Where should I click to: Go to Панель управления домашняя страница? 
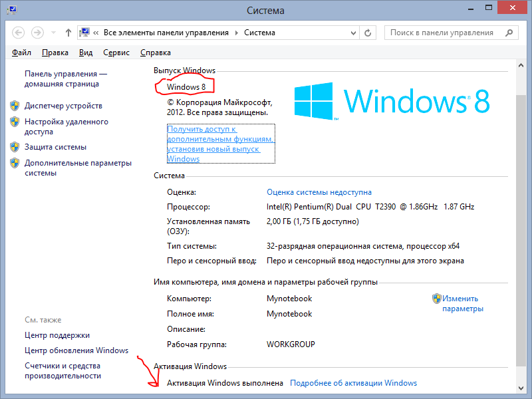pyautogui.click(x=66, y=78)
